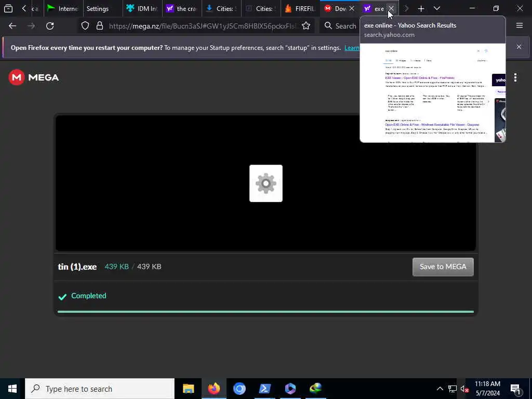The width and height of the screenshot is (532, 399).
Task: Open the clock showing 11:18 AM
Action: (x=487, y=389)
